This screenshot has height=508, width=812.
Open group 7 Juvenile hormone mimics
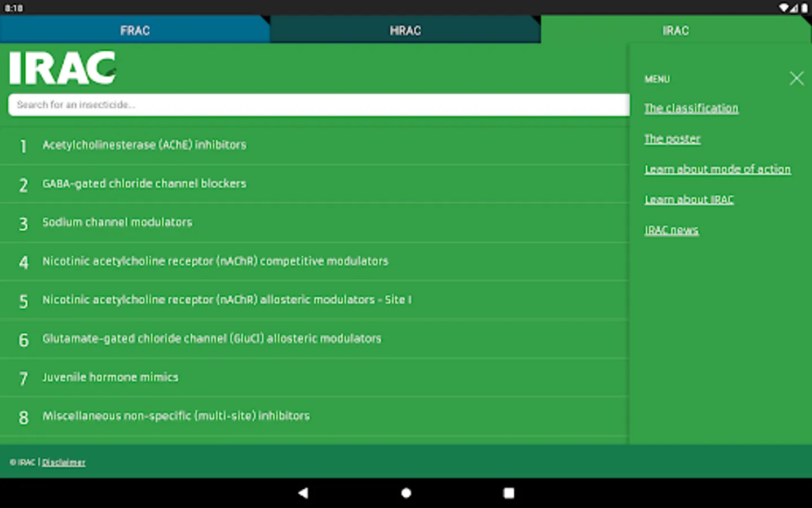click(314, 378)
